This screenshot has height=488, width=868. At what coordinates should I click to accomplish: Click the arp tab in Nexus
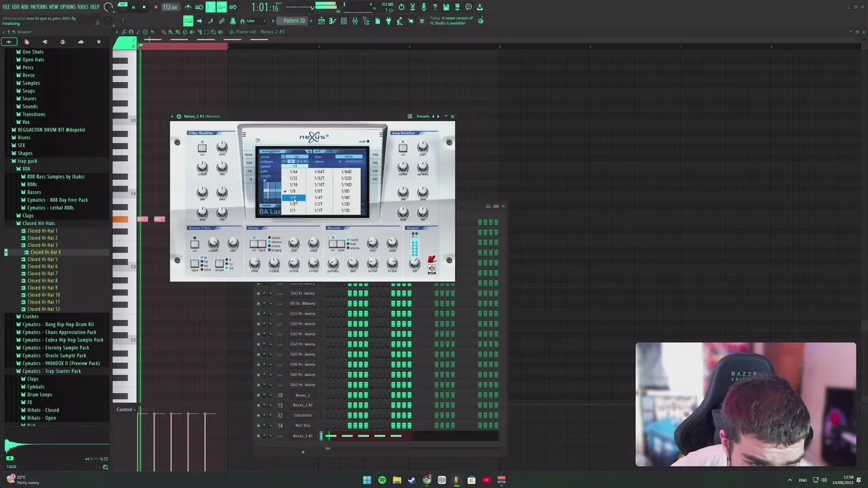pos(249,171)
